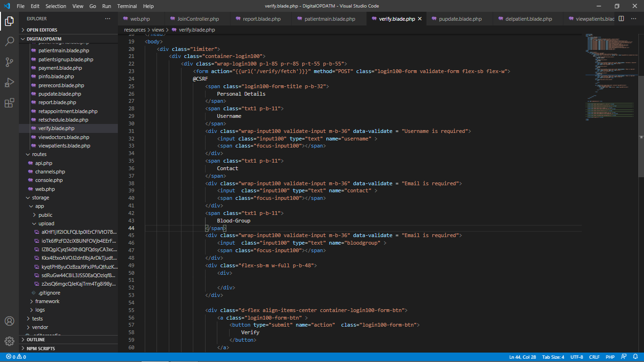This screenshot has height=362, width=644.
Task: Select the Source Control icon
Action: [9, 62]
